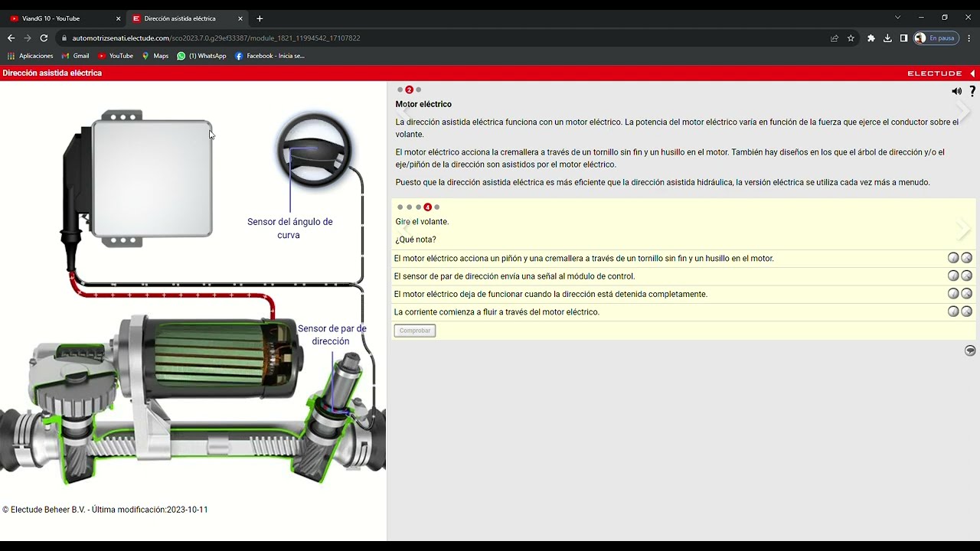Select current page 2 marker in Motor eléctrico section
This screenshot has height=551, width=980.
click(410, 90)
